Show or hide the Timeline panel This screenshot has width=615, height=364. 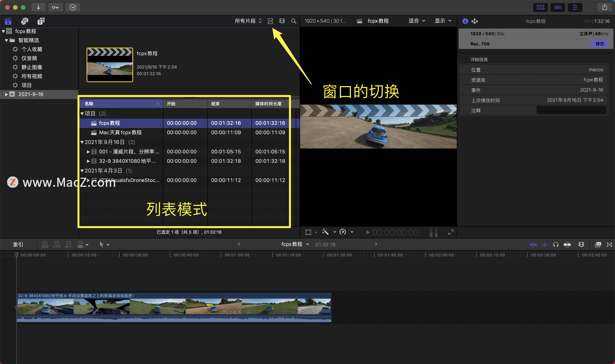(558, 7)
